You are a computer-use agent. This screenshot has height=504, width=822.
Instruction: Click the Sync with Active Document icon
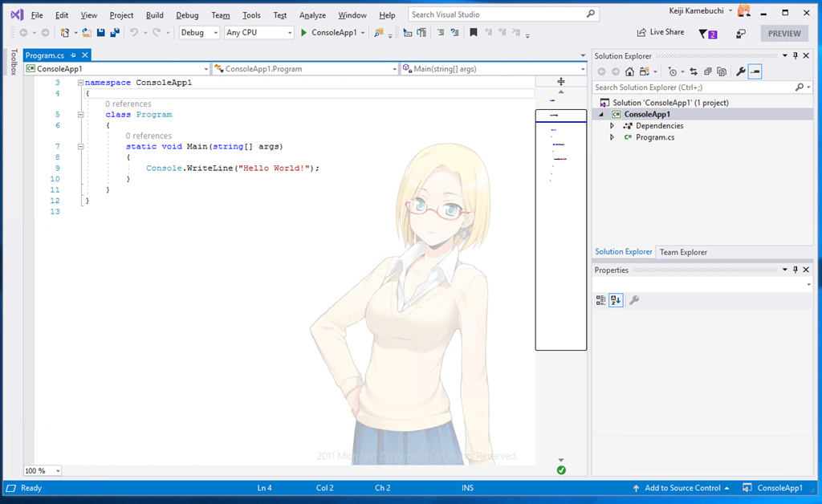[x=694, y=72]
